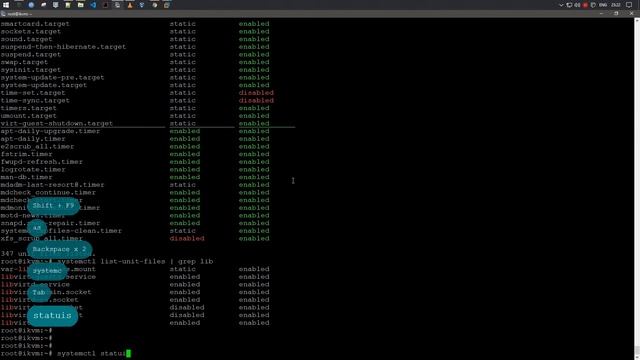Screen dimensions: 640x360
Task: Click 'system-update-pre.target' unit name
Action: pyautogui.click(x=52, y=78)
